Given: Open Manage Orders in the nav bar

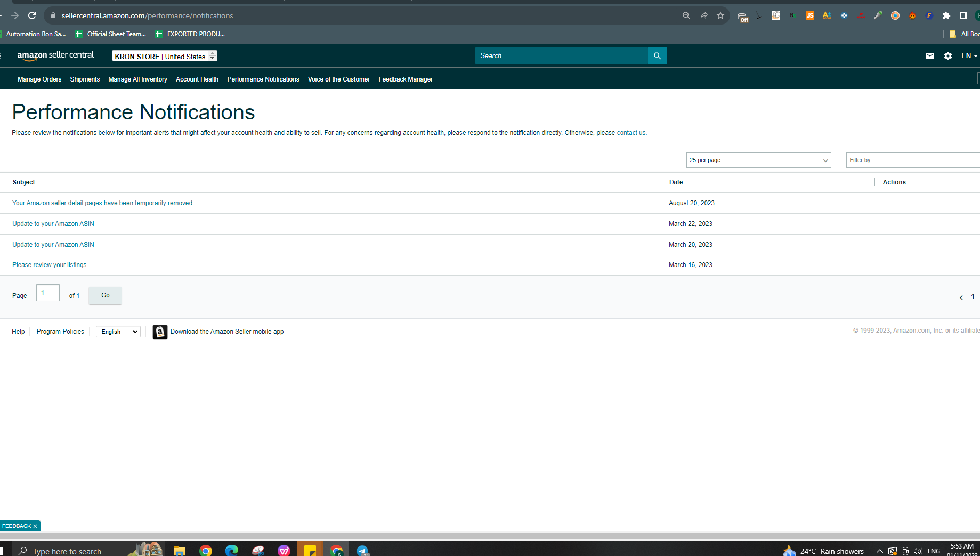Looking at the screenshot, I should (39, 79).
